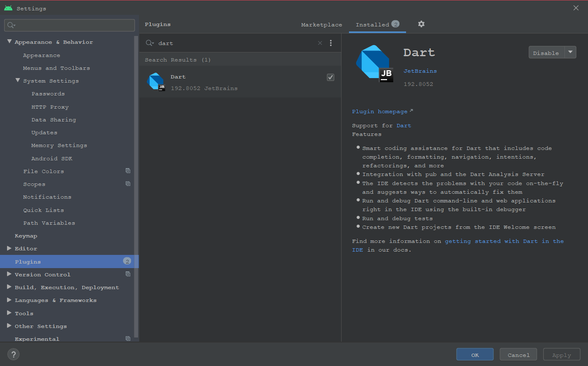The image size is (588, 366).
Task: Open the Dart link after Support for
Action: pos(404,126)
